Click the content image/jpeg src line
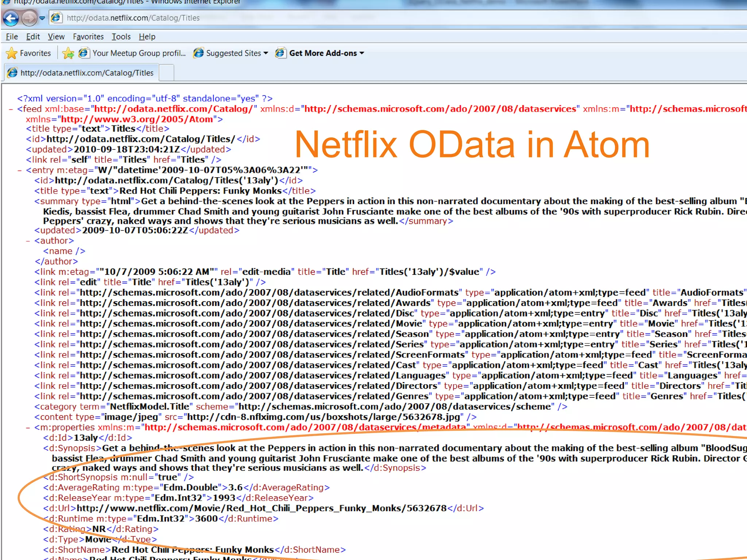 click(x=256, y=417)
